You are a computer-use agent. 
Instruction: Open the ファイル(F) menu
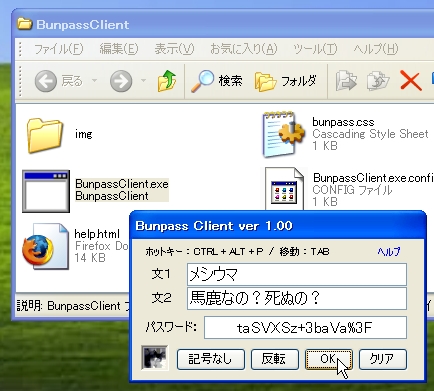pyautogui.click(x=59, y=49)
